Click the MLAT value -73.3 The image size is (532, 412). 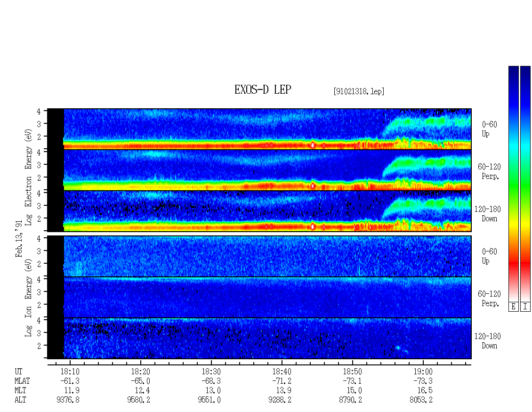pyautogui.click(x=423, y=381)
